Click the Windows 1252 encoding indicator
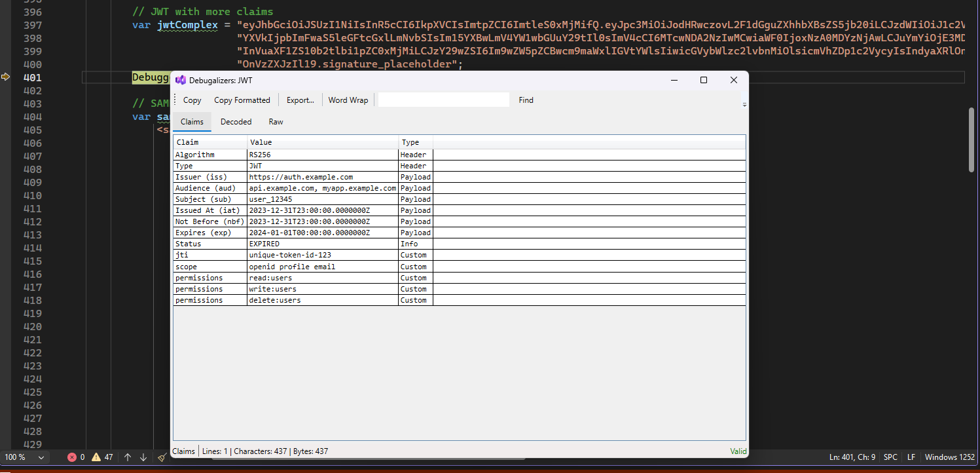980x473 pixels. click(950, 457)
